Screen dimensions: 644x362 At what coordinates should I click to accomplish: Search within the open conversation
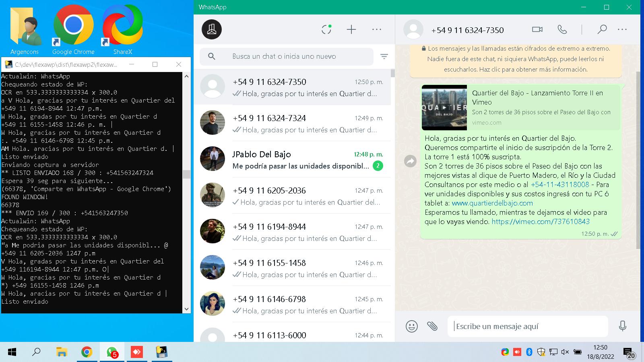(602, 29)
